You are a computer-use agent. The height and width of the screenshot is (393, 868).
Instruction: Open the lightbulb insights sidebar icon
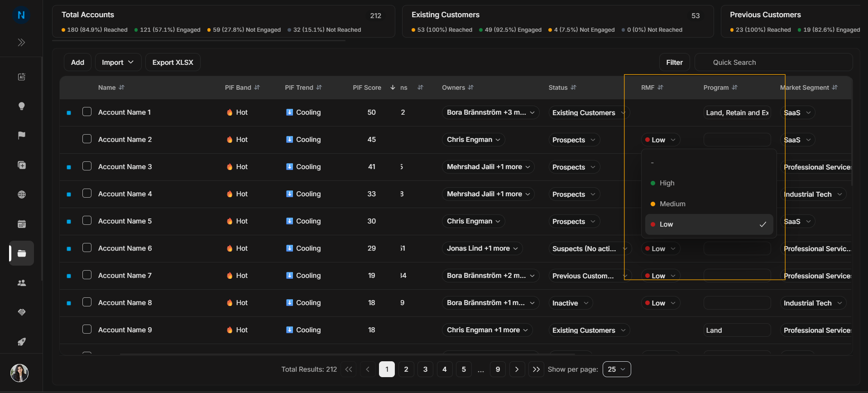click(21, 106)
